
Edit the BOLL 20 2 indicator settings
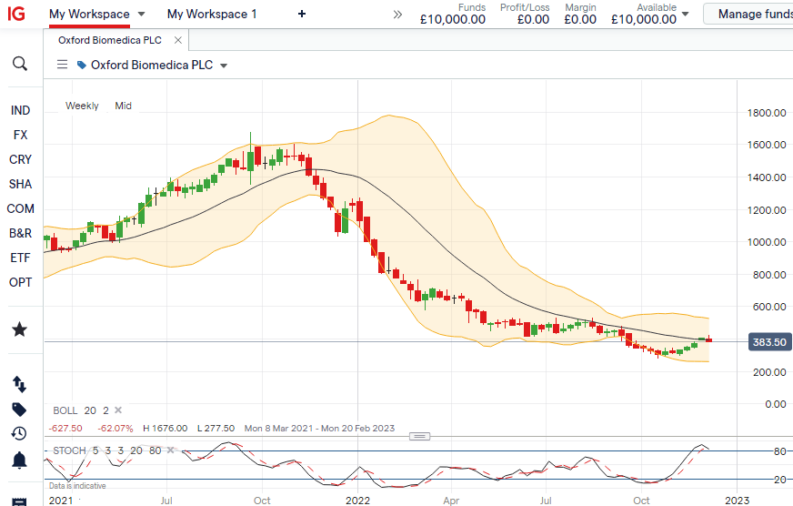click(x=81, y=410)
